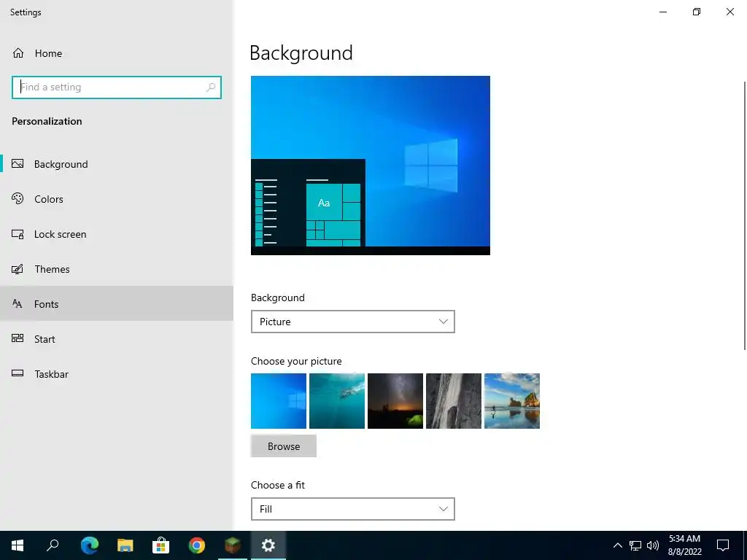
Task: Choose the underwater swimmer wallpaper thumbnail
Action: click(x=337, y=401)
